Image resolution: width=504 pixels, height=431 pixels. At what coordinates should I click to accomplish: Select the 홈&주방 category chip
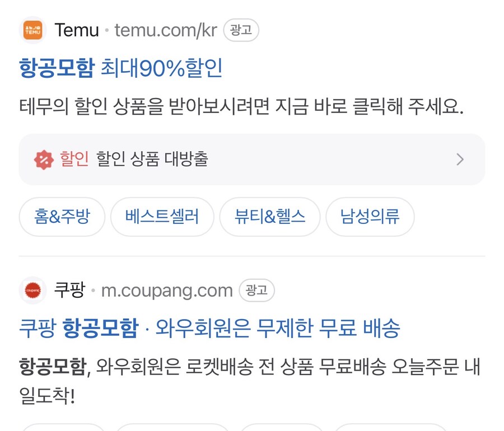pyautogui.click(x=62, y=217)
